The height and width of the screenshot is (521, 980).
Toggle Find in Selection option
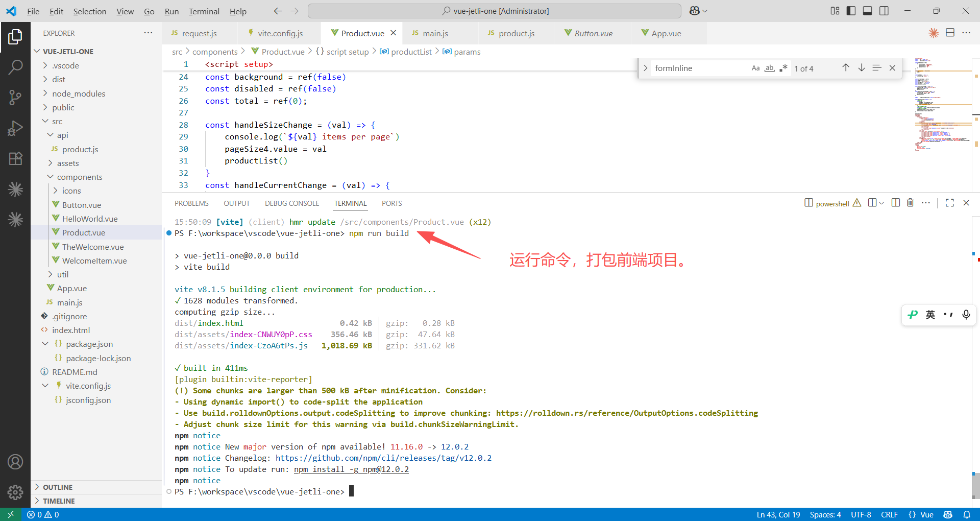pyautogui.click(x=877, y=68)
